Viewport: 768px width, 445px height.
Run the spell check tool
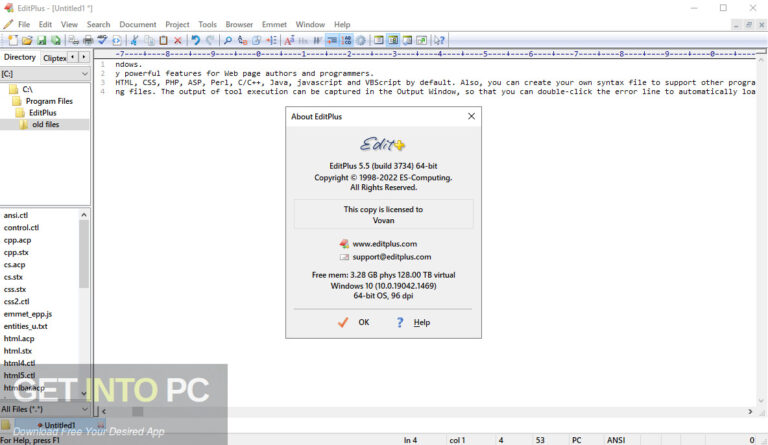click(102, 40)
